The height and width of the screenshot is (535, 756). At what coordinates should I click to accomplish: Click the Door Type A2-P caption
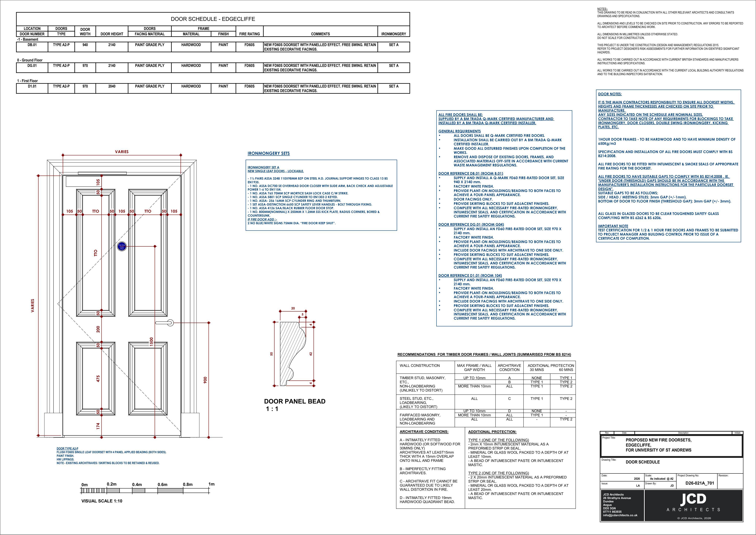tap(68, 449)
